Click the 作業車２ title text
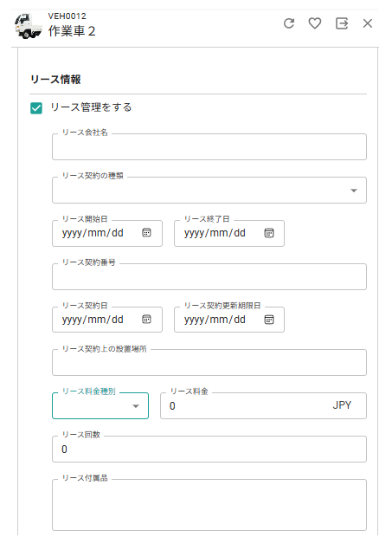Image resolution: width=392 pixels, height=550 pixels. coord(72,31)
